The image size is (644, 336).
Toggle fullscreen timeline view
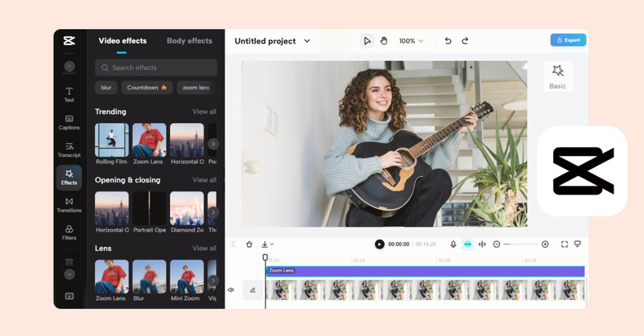pyautogui.click(x=563, y=244)
